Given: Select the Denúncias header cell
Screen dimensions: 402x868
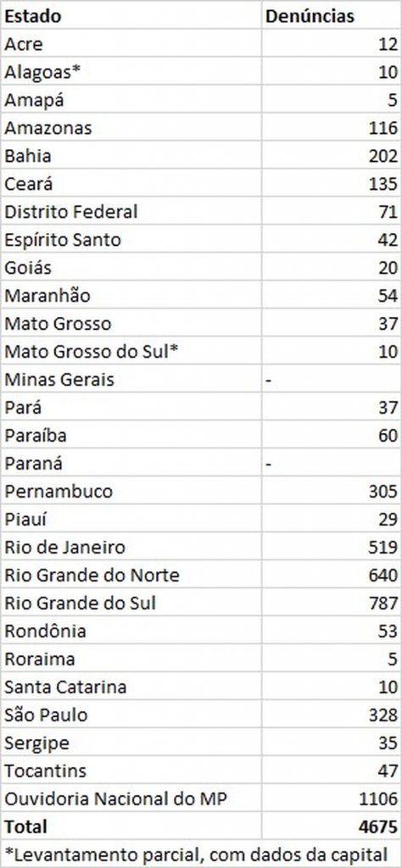Looking at the screenshot, I should pyautogui.click(x=331, y=15).
